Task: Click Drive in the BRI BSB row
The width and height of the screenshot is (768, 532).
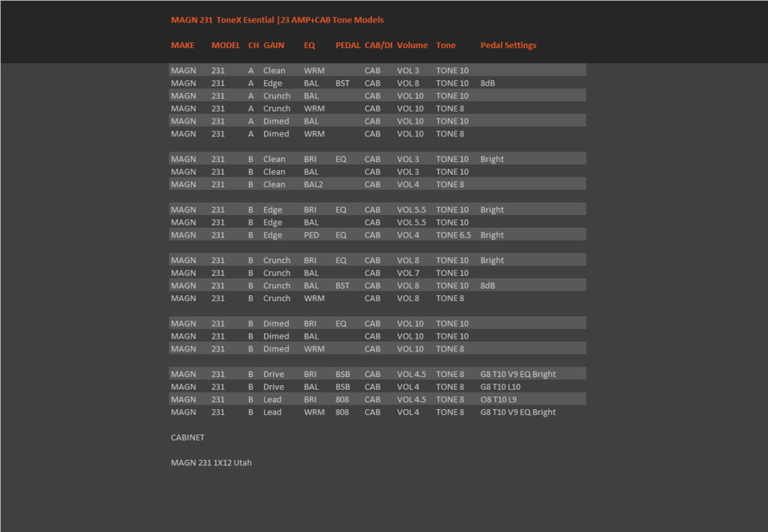Action: click(x=273, y=375)
